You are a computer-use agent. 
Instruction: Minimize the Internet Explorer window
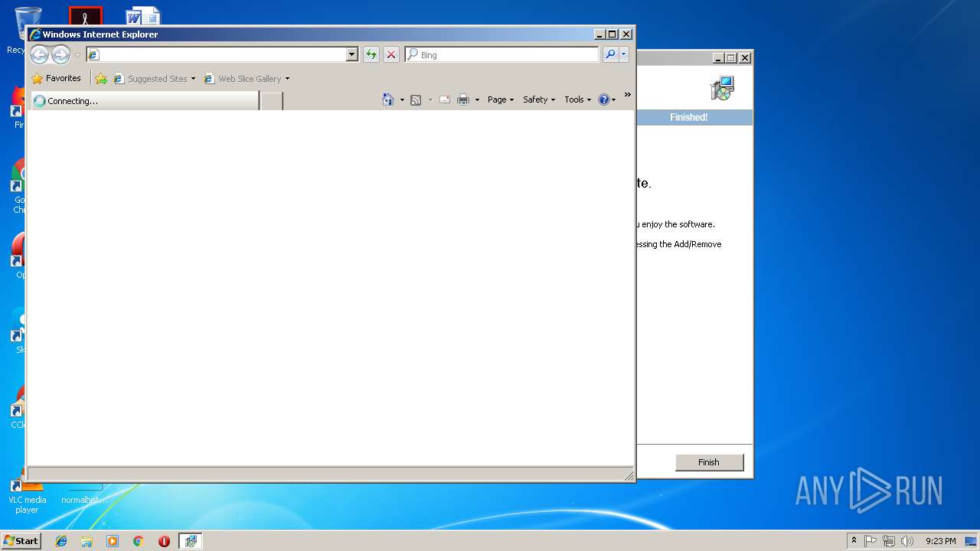click(x=599, y=34)
